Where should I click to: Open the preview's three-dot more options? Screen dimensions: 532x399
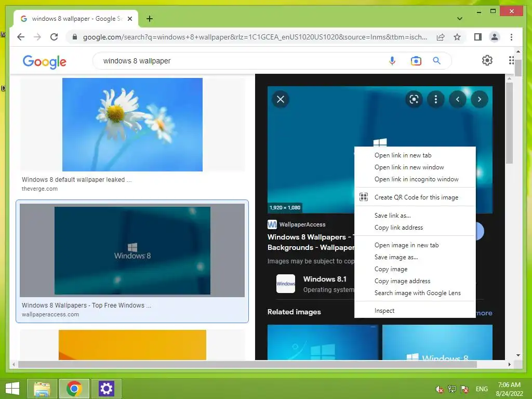point(436,99)
